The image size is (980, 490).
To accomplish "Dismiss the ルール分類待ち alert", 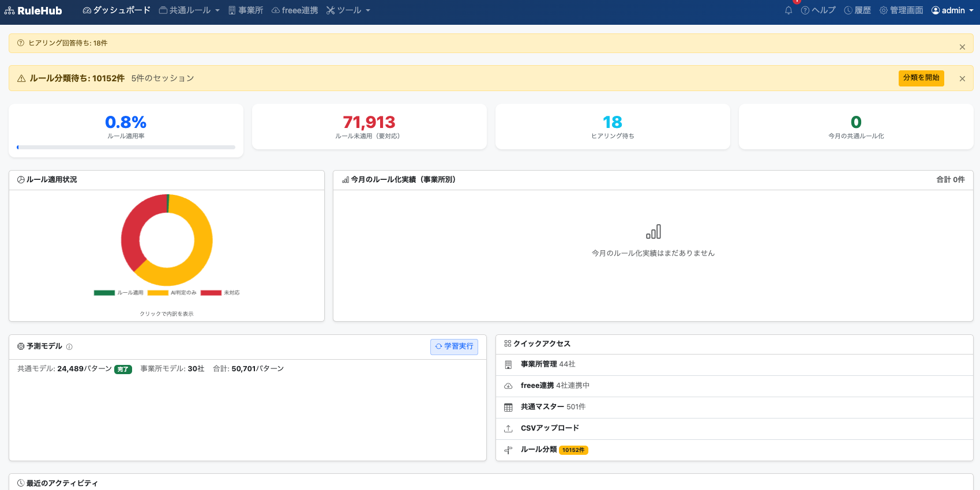I will (x=962, y=79).
